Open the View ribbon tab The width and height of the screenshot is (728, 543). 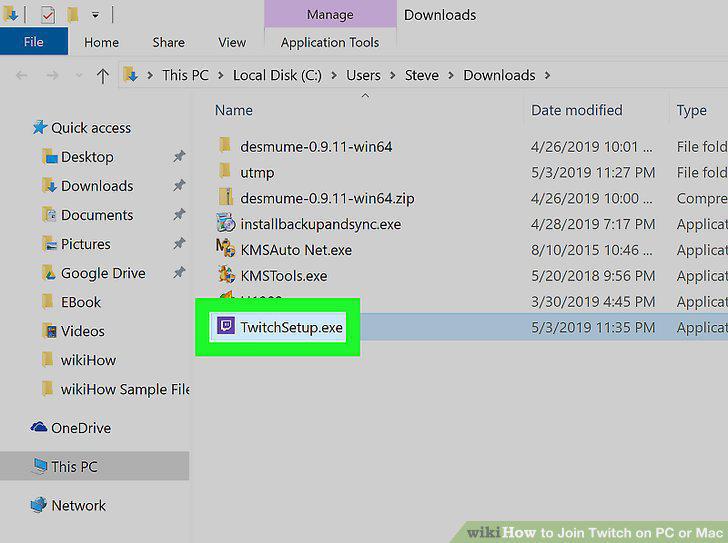pos(232,42)
